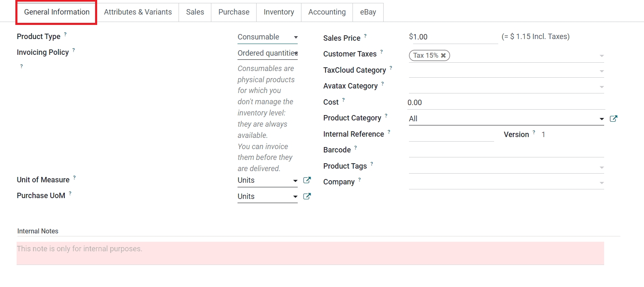This screenshot has width=644, height=287.
Task: Expand the Invoicing Policy dropdown
Action: 267,53
